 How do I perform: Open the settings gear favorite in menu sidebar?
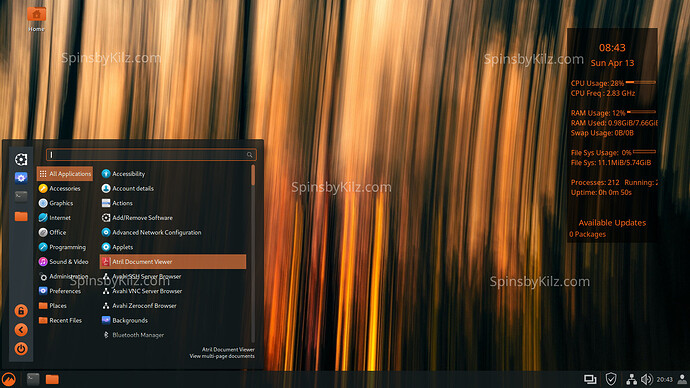21,159
